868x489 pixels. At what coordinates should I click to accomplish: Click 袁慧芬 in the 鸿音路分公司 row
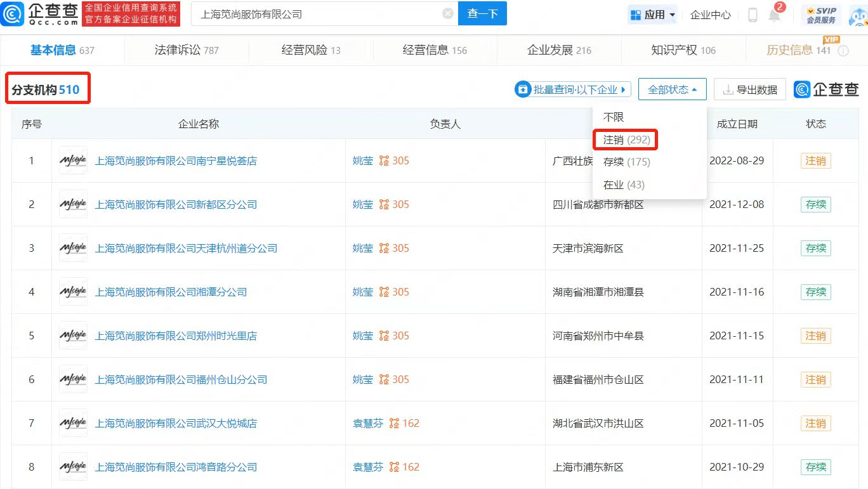368,467
